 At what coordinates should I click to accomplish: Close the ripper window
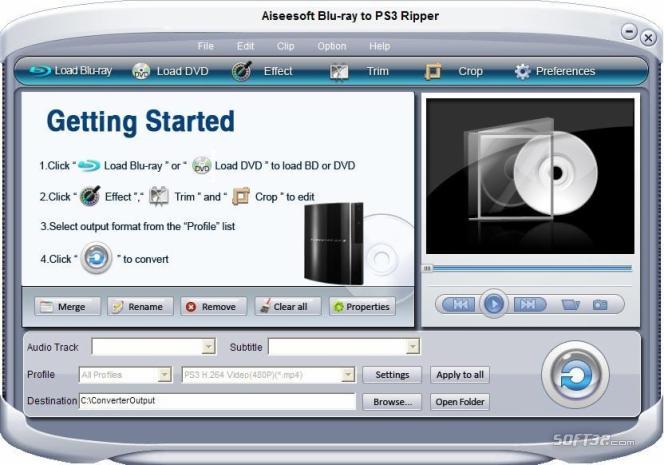click(648, 38)
